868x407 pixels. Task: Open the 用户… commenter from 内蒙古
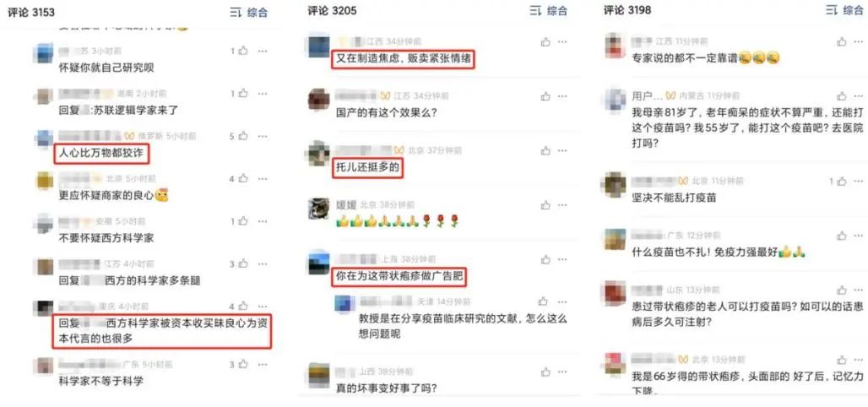click(x=647, y=95)
